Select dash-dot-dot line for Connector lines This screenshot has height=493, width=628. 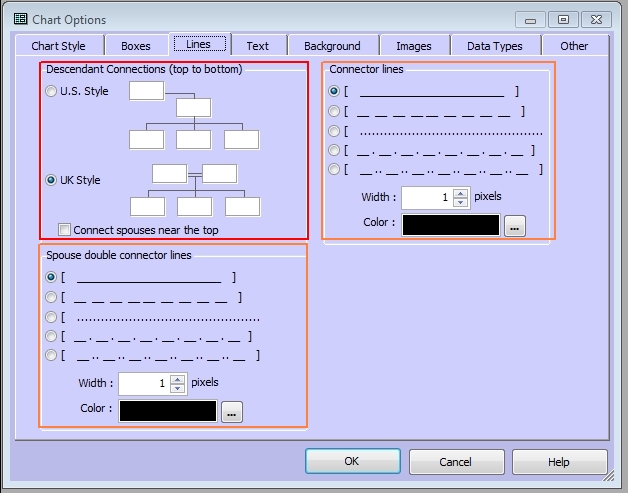pos(334,169)
